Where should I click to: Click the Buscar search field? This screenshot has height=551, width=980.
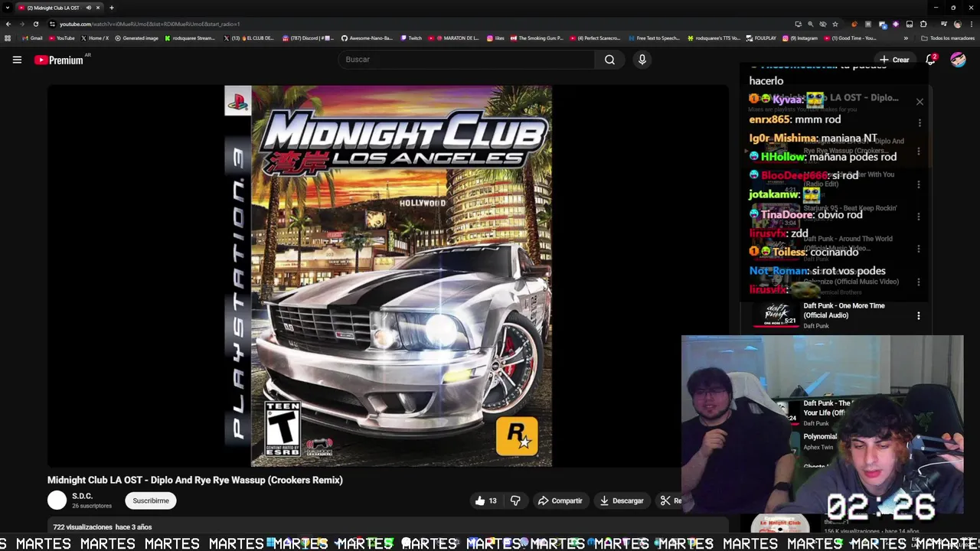pyautogui.click(x=467, y=60)
